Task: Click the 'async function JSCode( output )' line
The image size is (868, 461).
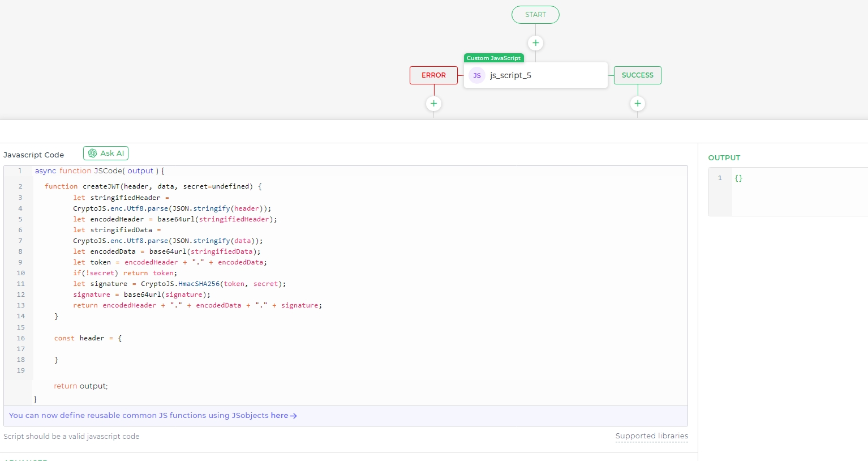Action: pyautogui.click(x=100, y=171)
